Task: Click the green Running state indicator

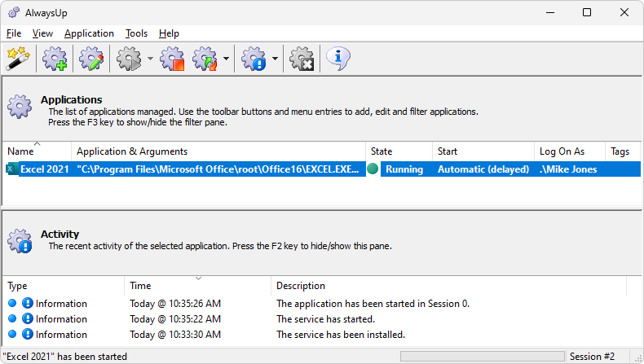Action: 373,169
